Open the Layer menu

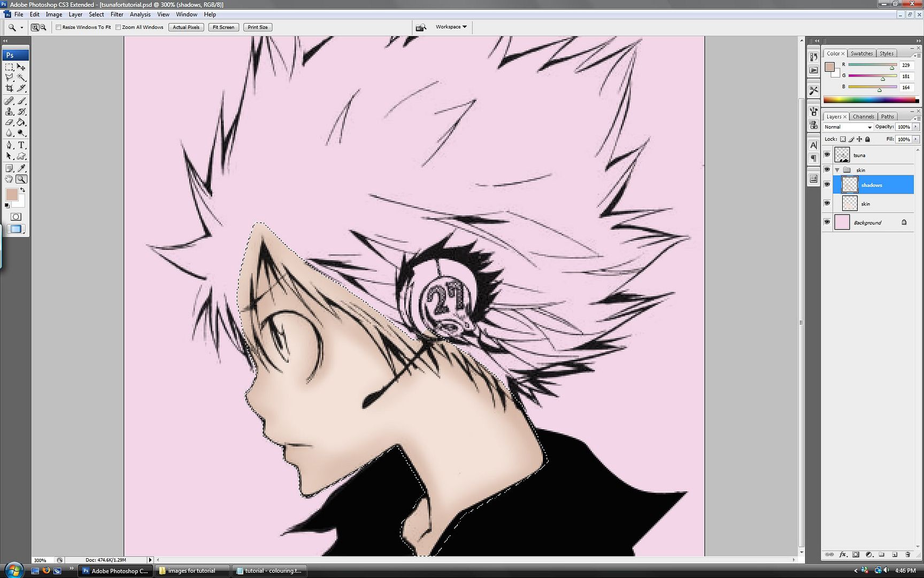[x=75, y=14]
